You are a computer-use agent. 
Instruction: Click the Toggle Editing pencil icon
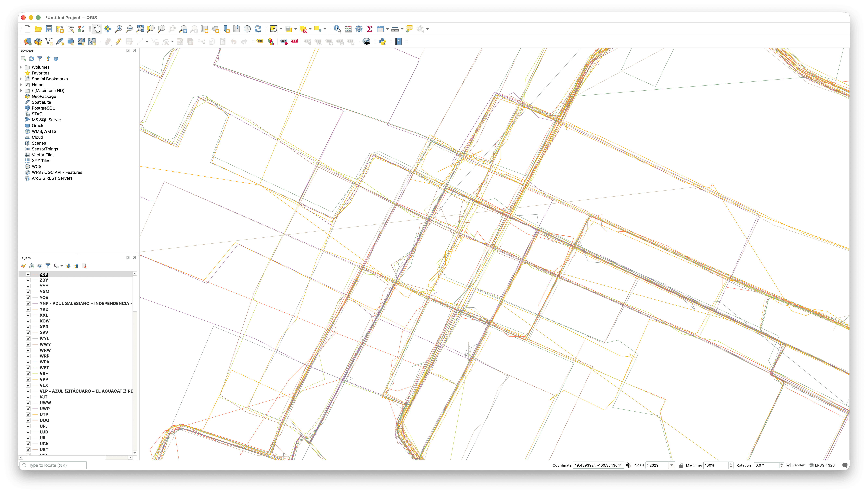click(118, 42)
